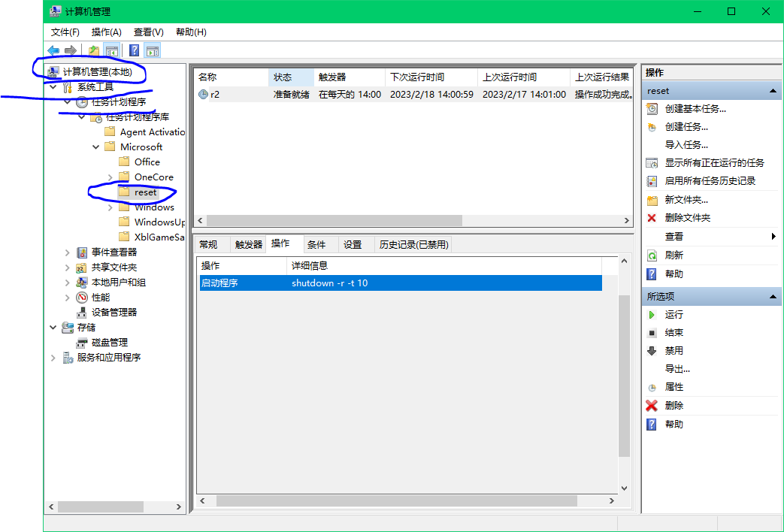The height and width of the screenshot is (532, 784).
Task: Switch to the 历史记录(已禁用) tab
Action: tap(413, 244)
